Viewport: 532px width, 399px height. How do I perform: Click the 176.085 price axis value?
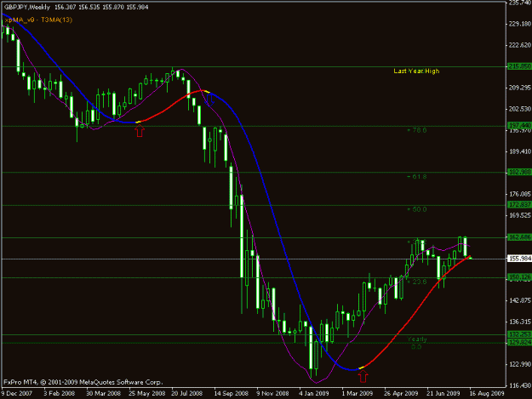(x=520, y=194)
